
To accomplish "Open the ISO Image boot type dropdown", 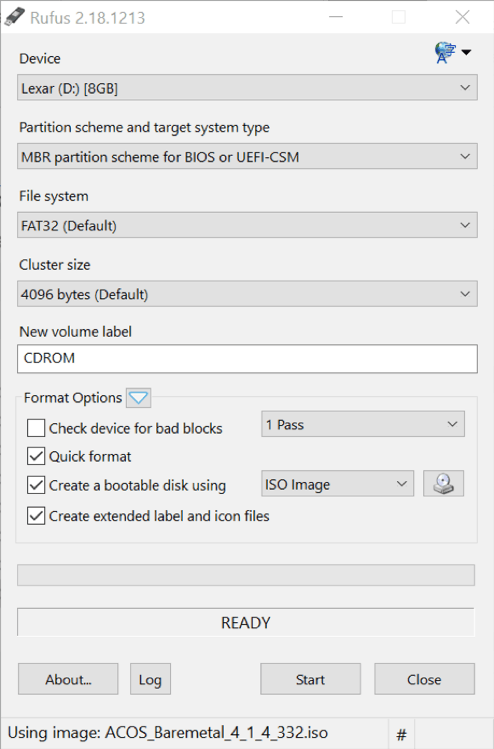I will pos(337,484).
